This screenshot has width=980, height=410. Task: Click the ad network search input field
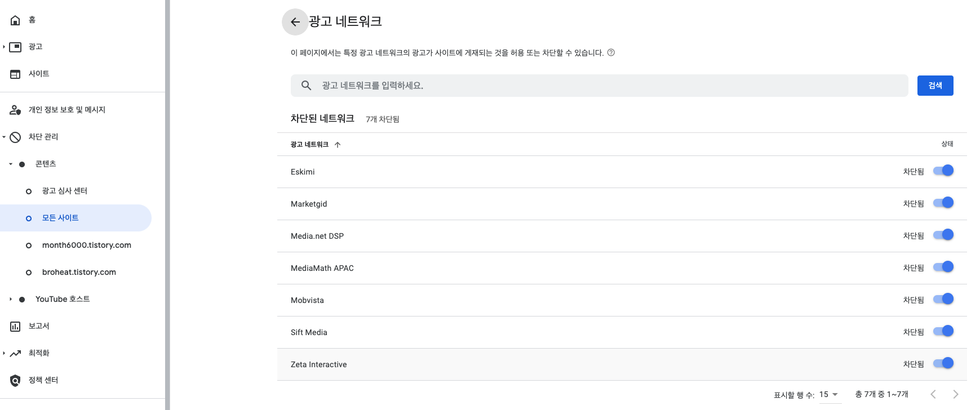click(x=599, y=86)
